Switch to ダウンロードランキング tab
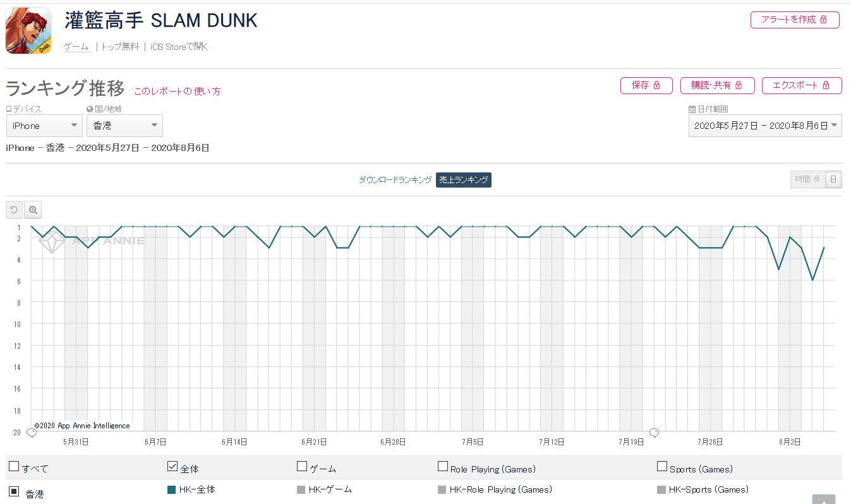Screen dimensions: 851x504 (x=395, y=180)
